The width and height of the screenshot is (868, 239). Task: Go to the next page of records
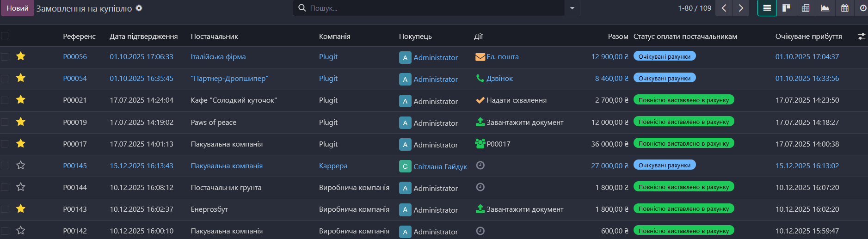tap(741, 8)
